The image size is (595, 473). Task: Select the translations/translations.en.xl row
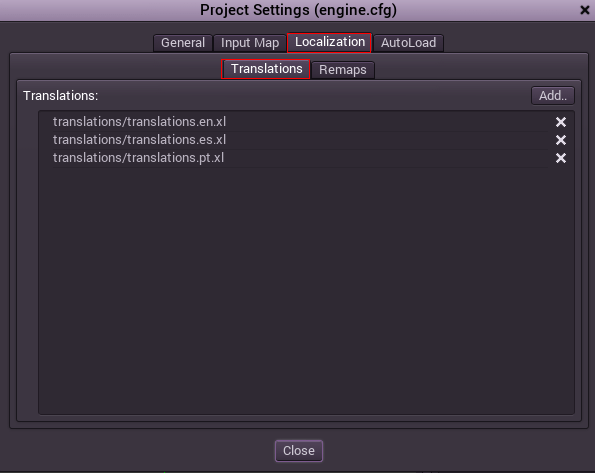click(300, 122)
